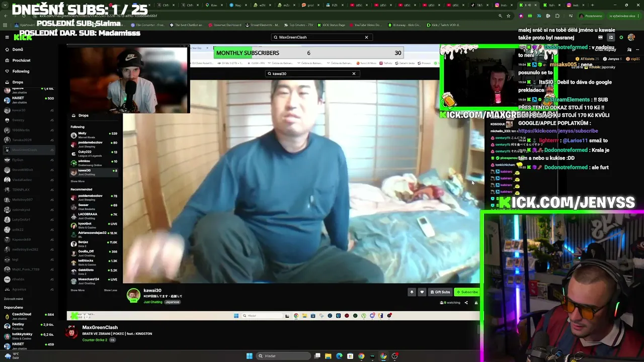Open the StreamElements bookmark
This screenshot has height=362, width=644.
point(262,25)
